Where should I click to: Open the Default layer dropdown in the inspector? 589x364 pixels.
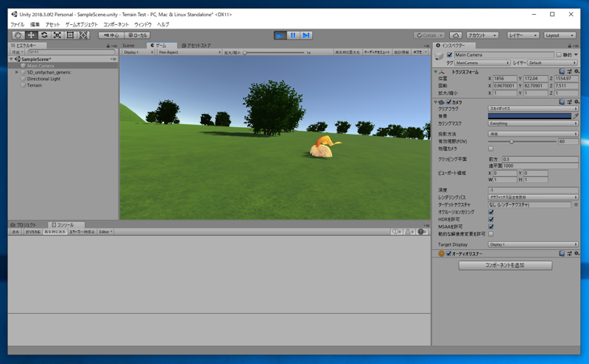(553, 63)
